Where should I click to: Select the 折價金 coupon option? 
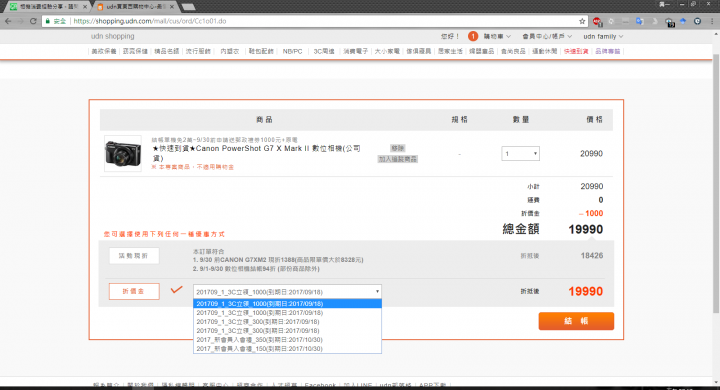click(134, 291)
